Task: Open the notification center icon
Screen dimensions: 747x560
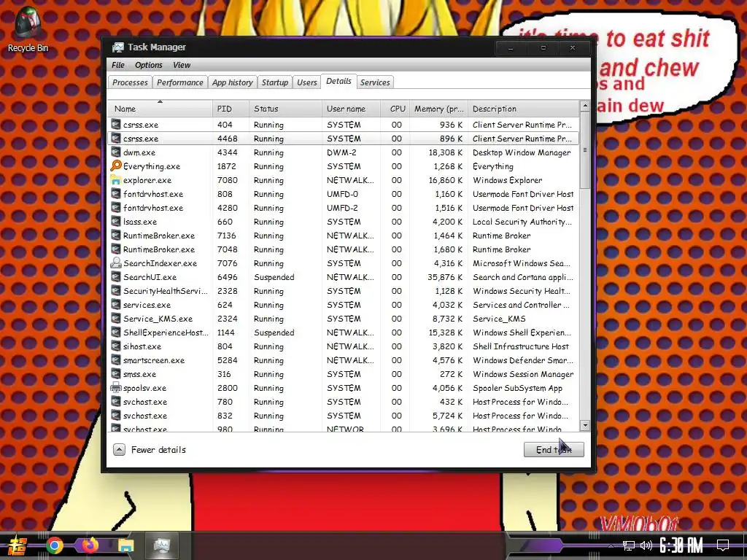Action: coord(723,545)
